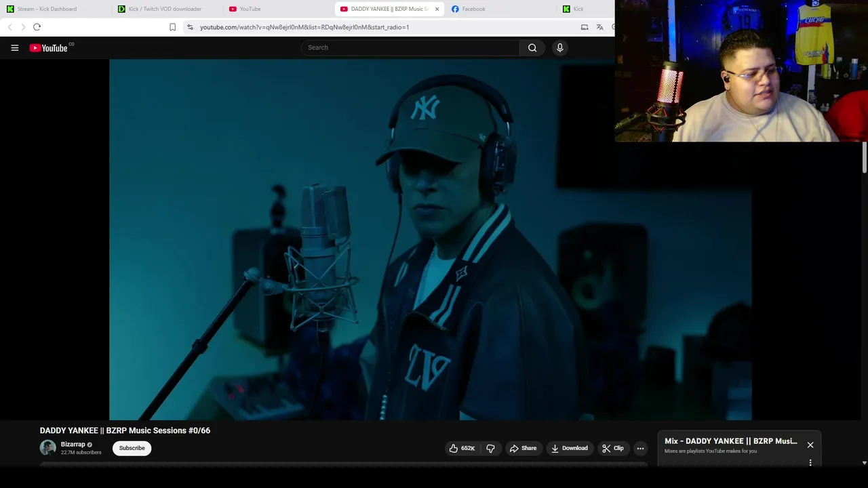
Task: Start voice search with microphone icon
Action: pyautogui.click(x=559, y=47)
